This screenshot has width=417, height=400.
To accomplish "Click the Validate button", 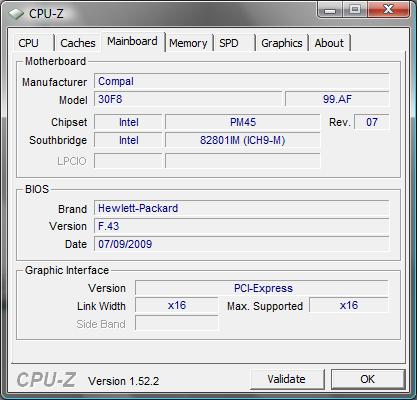I will (287, 379).
